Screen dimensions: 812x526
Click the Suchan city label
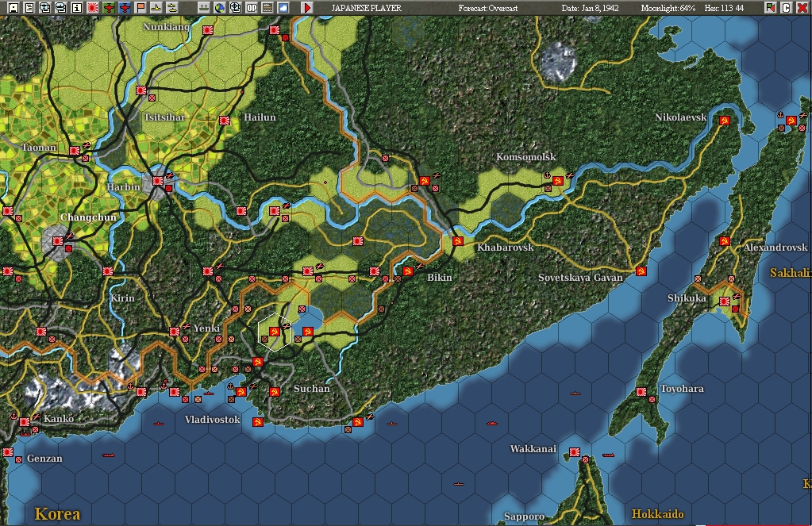click(311, 388)
